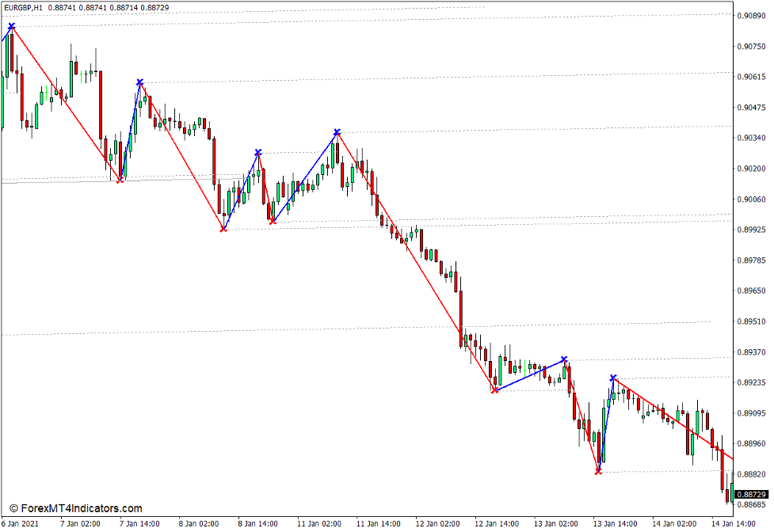The height and width of the screenshot is (532, 774).
Task: Click the blue X marker near the 8 Jan 14:00 peak
Action: [257, 152]
